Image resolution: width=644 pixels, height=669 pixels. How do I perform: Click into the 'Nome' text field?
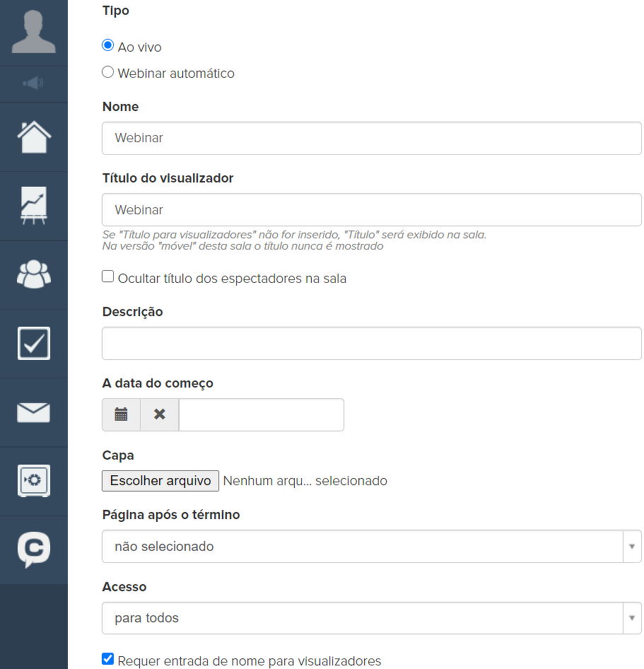pyautogui.click(x=371, y=138)
